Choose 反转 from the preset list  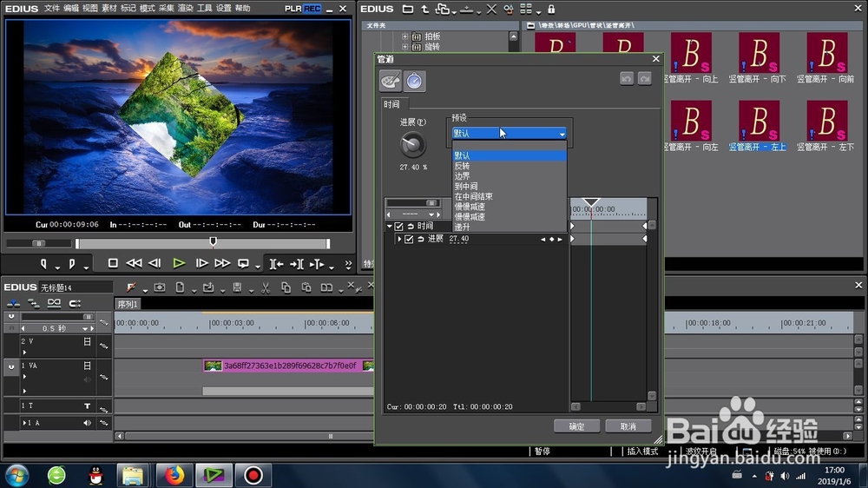509,166
